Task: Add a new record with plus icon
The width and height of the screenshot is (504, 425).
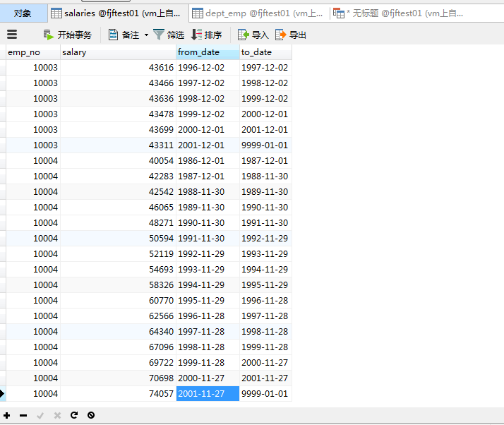Action: 7,415
